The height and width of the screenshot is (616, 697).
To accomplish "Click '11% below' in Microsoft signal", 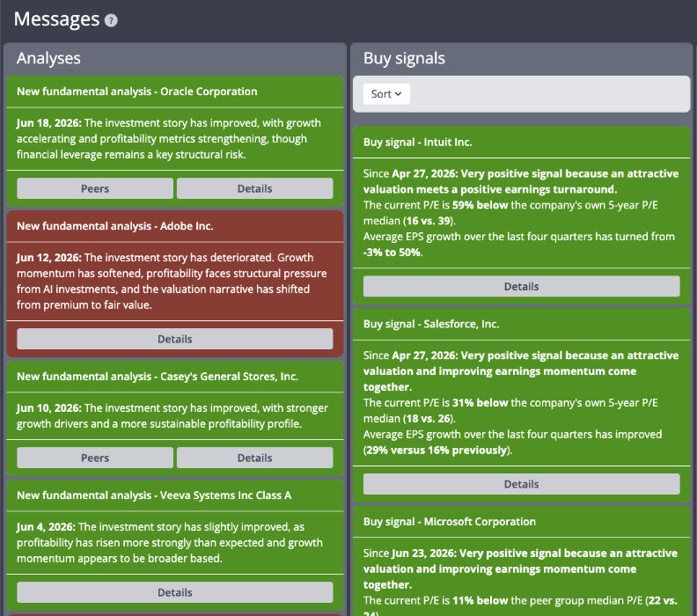I will [481, 600].
